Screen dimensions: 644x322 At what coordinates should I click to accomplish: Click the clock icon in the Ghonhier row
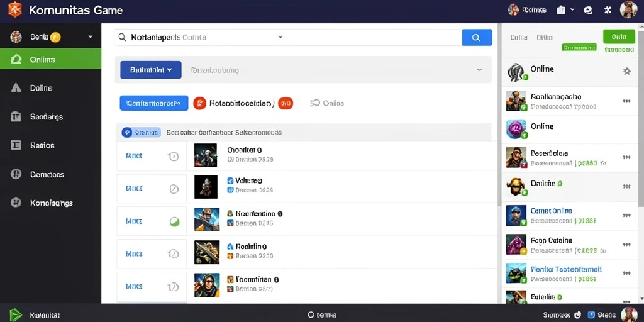(x=174, y=156)
